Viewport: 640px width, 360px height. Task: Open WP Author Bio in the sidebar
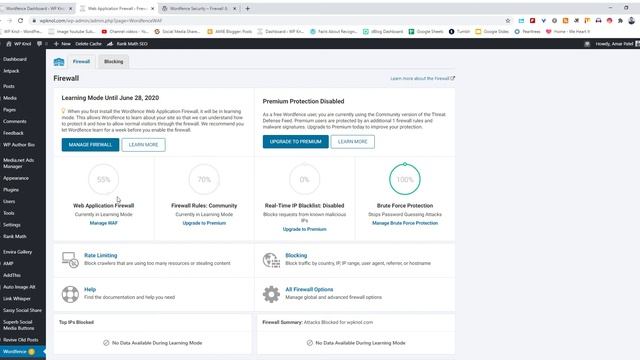pos(19,145)
